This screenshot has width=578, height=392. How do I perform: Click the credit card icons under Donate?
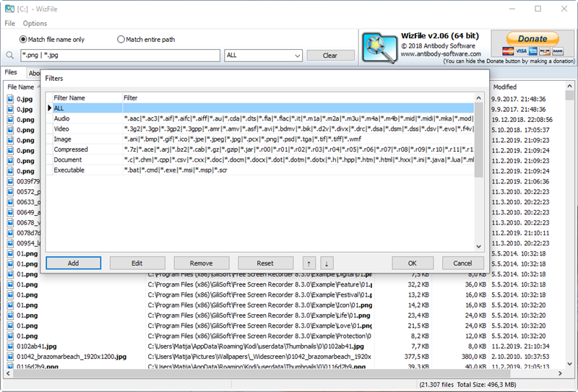tap(532, 51)
